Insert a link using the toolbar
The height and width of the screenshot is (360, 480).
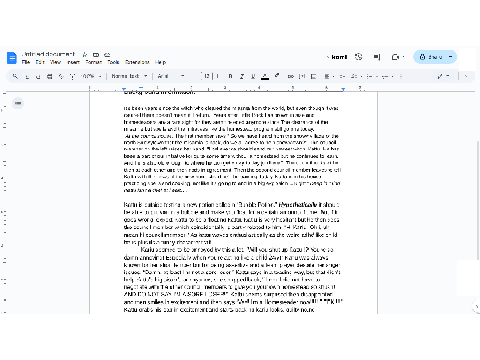point(291,76)
